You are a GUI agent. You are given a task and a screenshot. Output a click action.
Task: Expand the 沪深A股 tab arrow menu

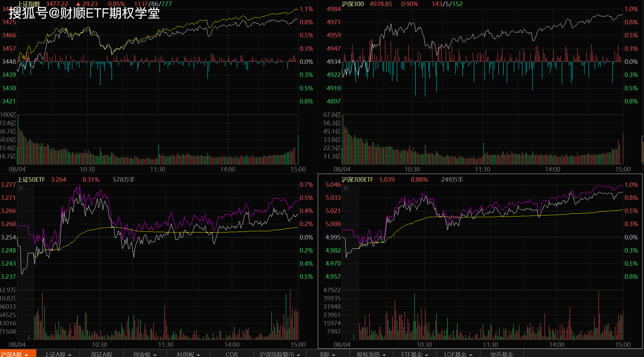(x=27, y=355)
